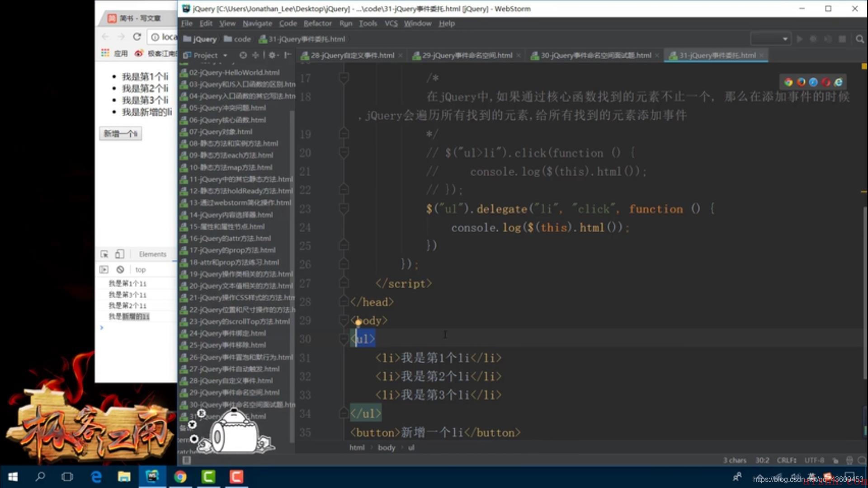This screenshot has height=488, width=868.
Task: Open the File menu
Action: (x=187, y=23)
